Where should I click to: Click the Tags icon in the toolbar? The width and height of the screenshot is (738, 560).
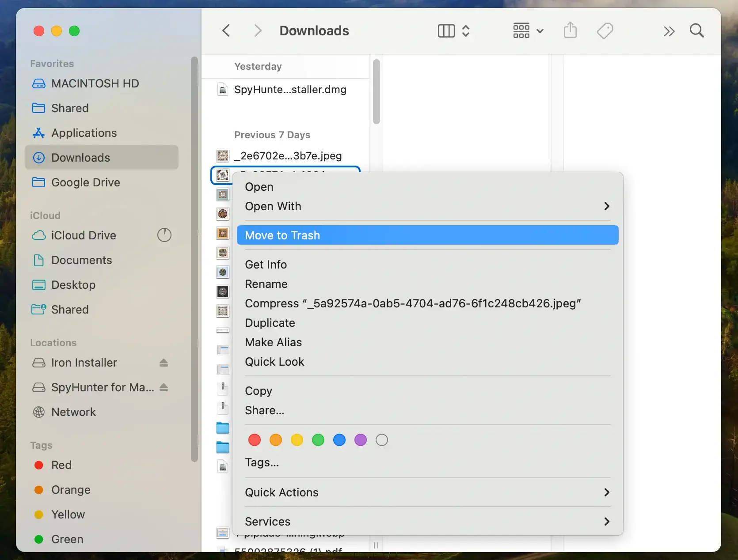click(605, 30)
